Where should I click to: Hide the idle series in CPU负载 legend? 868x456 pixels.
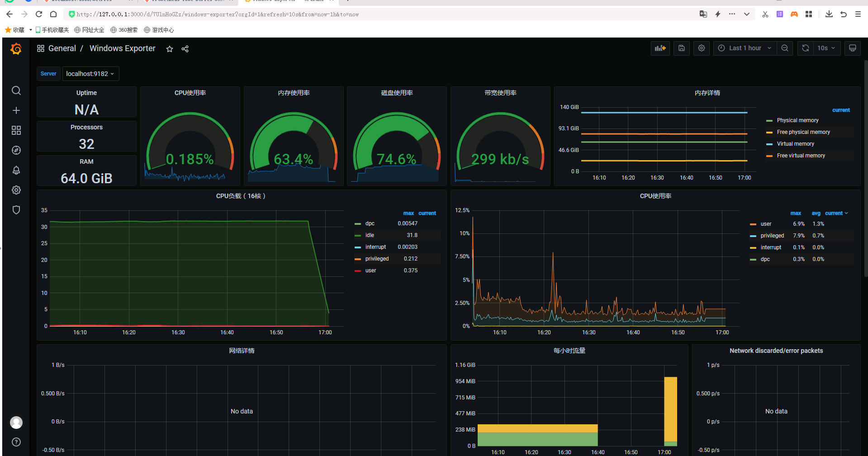(x=370, y=235)
